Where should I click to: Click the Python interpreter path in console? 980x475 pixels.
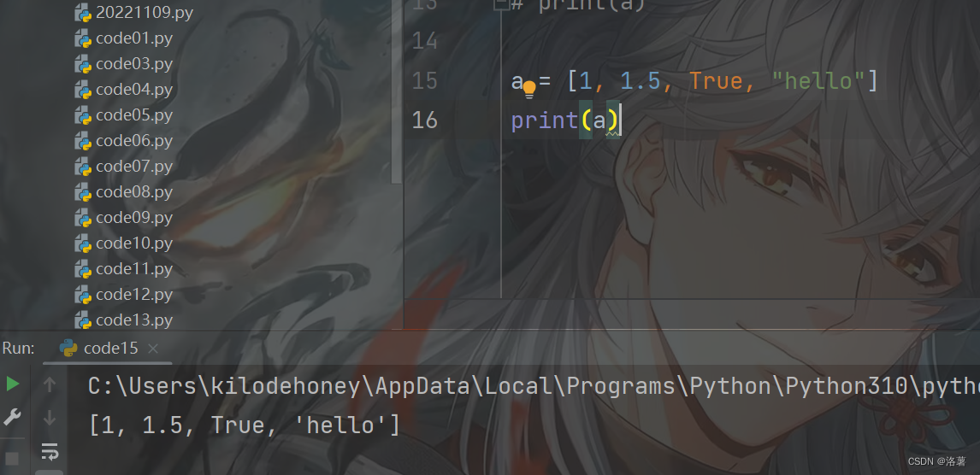[x=533, y=386]
